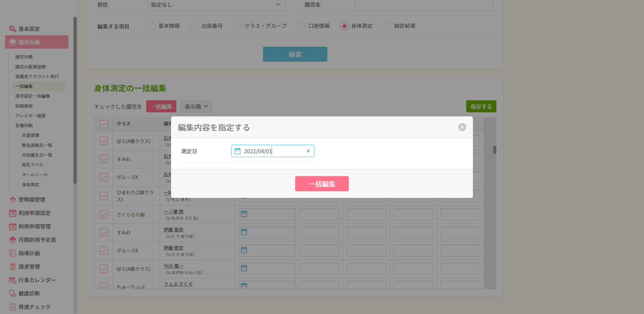
Task: Click the 健康診断 stethoscope icon
Action: coord(13,294)
